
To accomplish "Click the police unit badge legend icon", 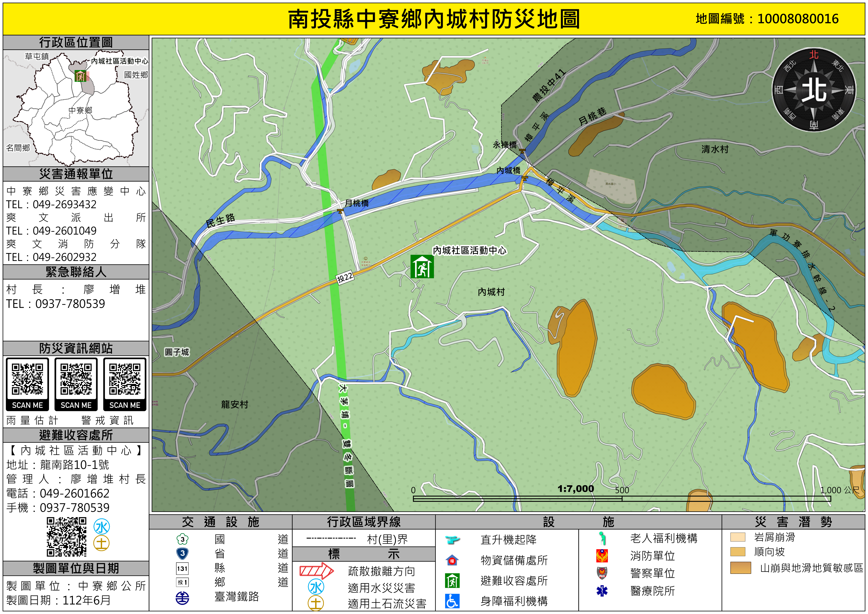I will [x=602, y=573].
